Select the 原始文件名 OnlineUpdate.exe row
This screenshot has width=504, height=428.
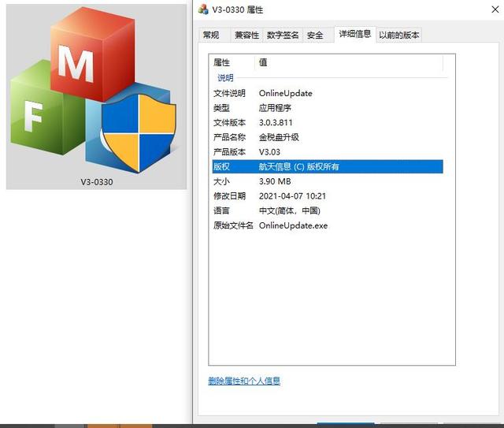(328, 225)
